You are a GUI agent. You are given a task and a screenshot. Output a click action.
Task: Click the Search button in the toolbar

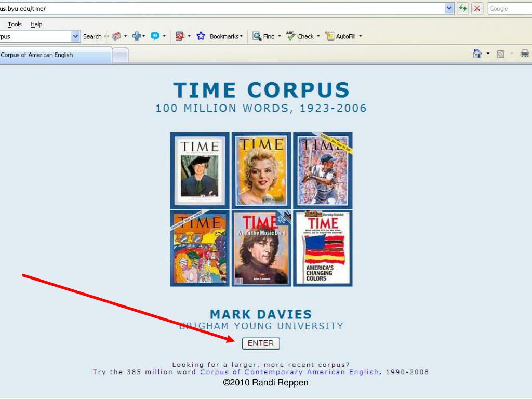click(92, 36)
